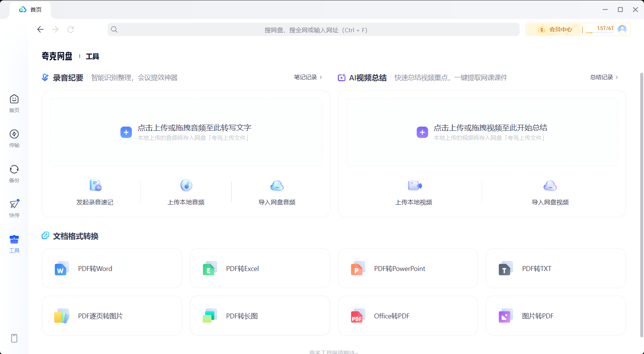Click the blue plus to upload audio

(x=126, y=132)
